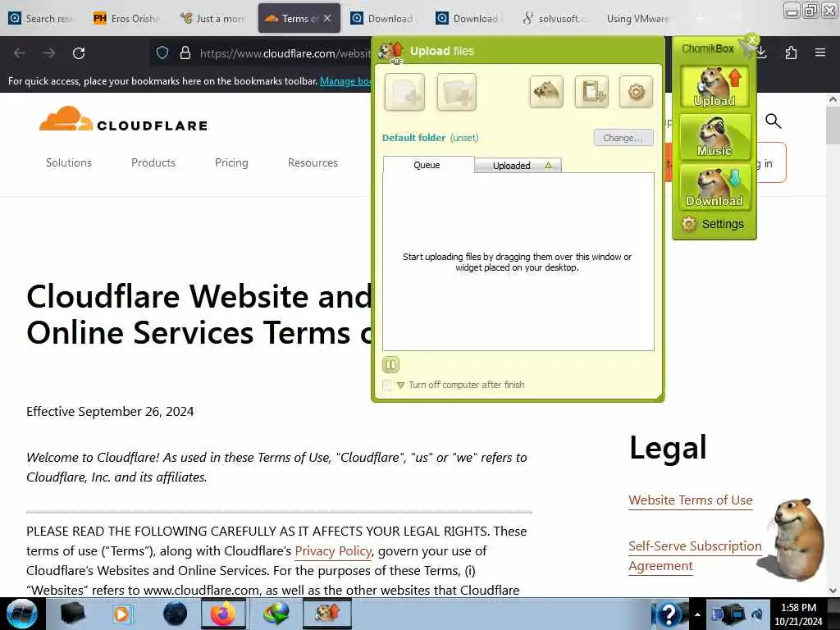Switch to the Using VMware tab
The height and width of the screenshot is (630, 840).
(637, 19)
